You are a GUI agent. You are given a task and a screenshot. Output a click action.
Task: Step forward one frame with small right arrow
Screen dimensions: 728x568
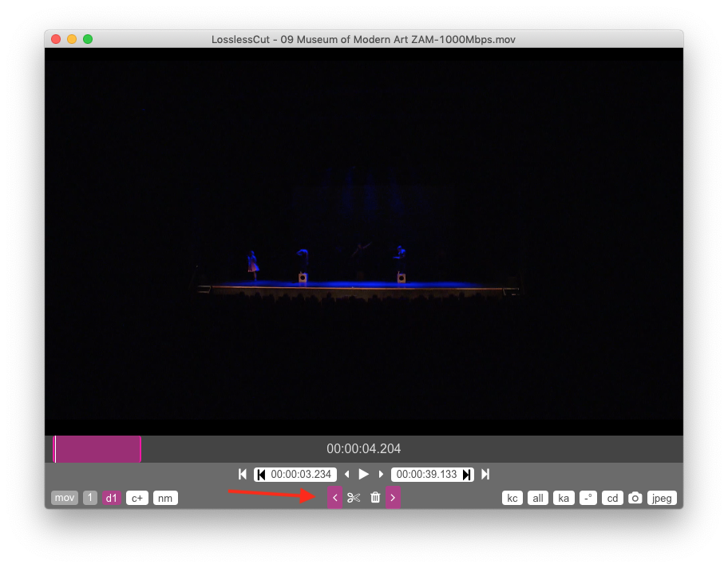(x=382, y=474)
